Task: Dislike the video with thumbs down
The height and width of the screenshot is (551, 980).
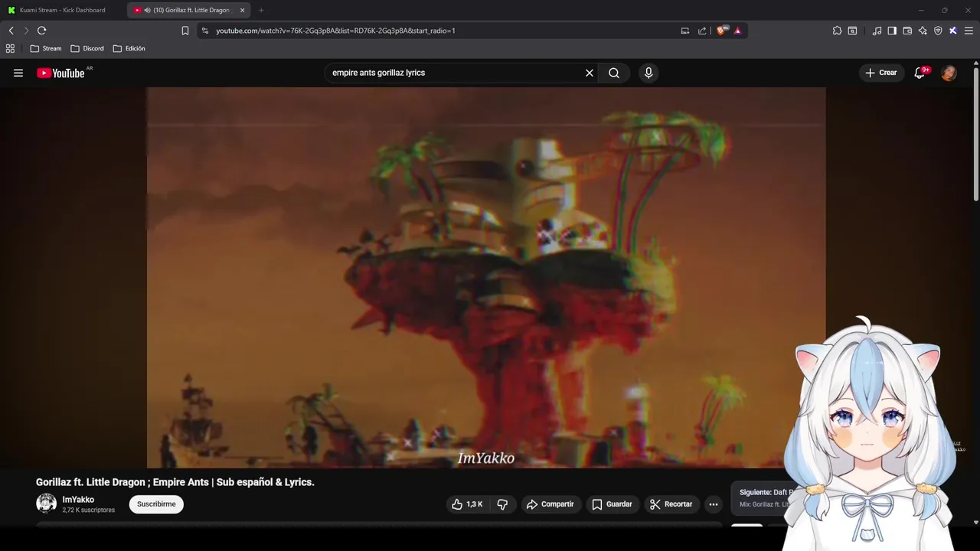Action: tap(502, 504)
